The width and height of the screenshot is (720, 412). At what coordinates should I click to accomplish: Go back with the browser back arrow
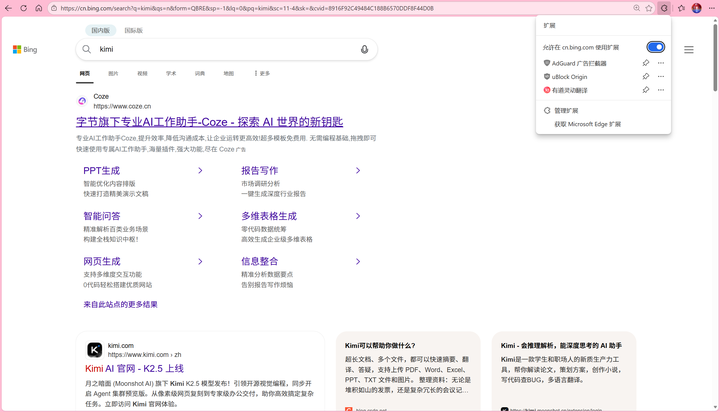[8, 8]
